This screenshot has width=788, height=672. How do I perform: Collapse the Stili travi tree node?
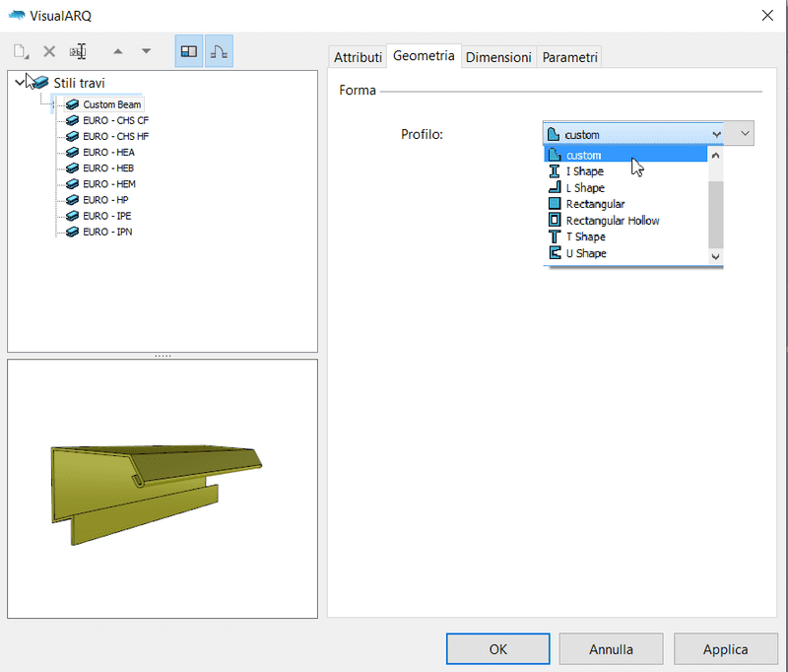(20, 82)
